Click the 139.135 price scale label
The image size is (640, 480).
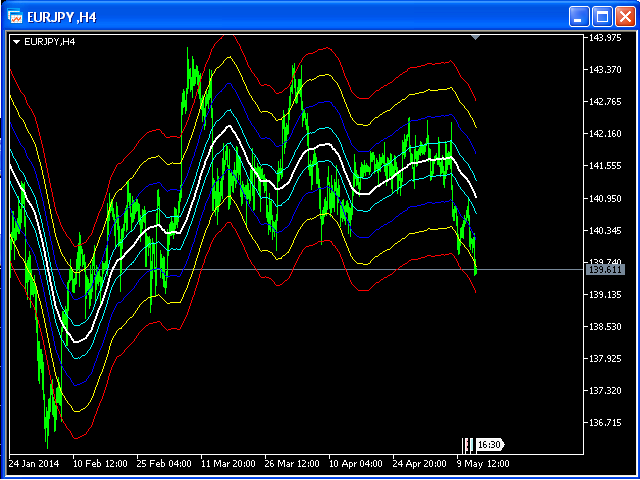(605, 294)
